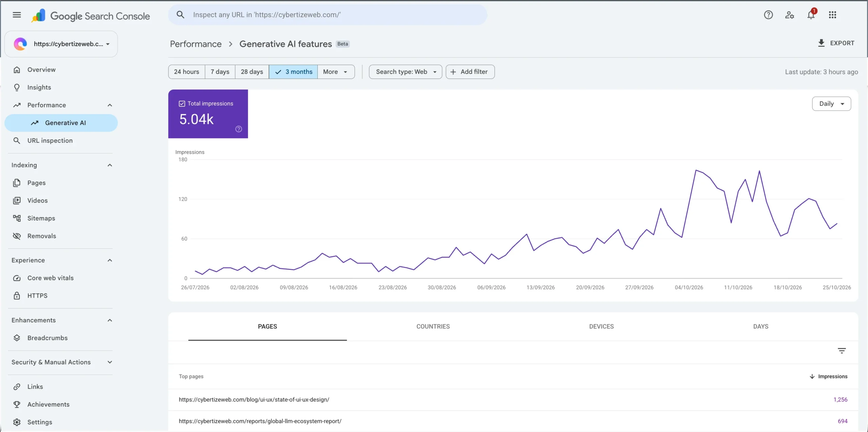Expand Security & Manual Actions section
868x432 pixels.
click(110, 362)
